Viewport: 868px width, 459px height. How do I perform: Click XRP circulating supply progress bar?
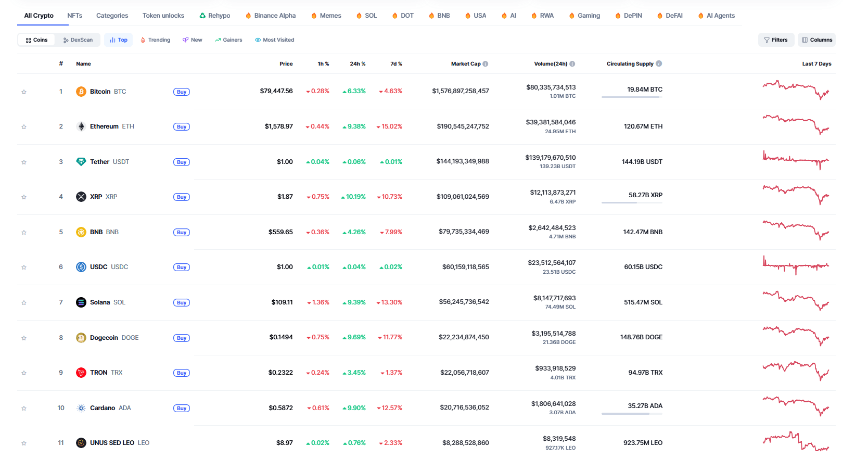(x=632, y=202)
